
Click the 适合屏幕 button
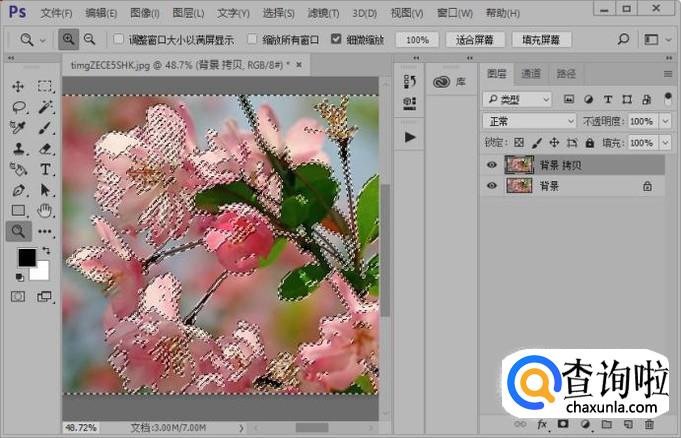tap(473, 40)
